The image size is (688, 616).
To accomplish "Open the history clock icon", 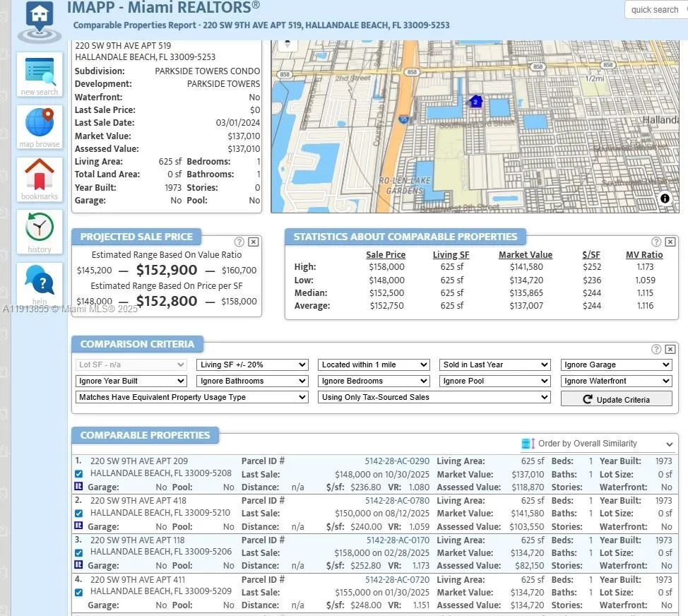I will 40,231.
